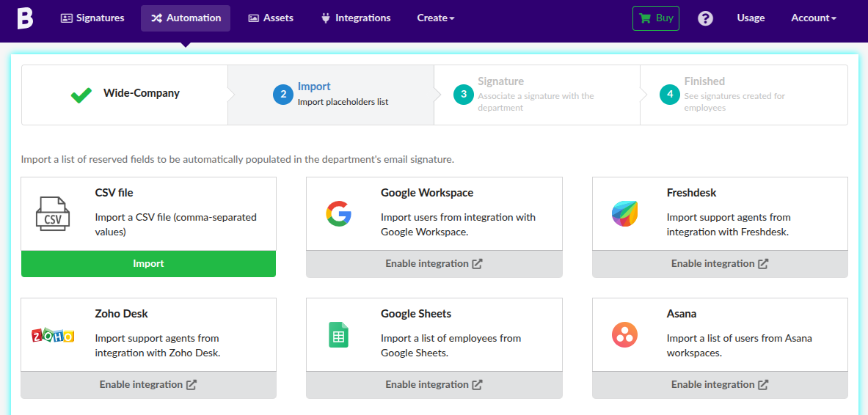Viewport: 868px width, 415px height.
Task: Click the Freshdesk logo
Action: point(624,213)
